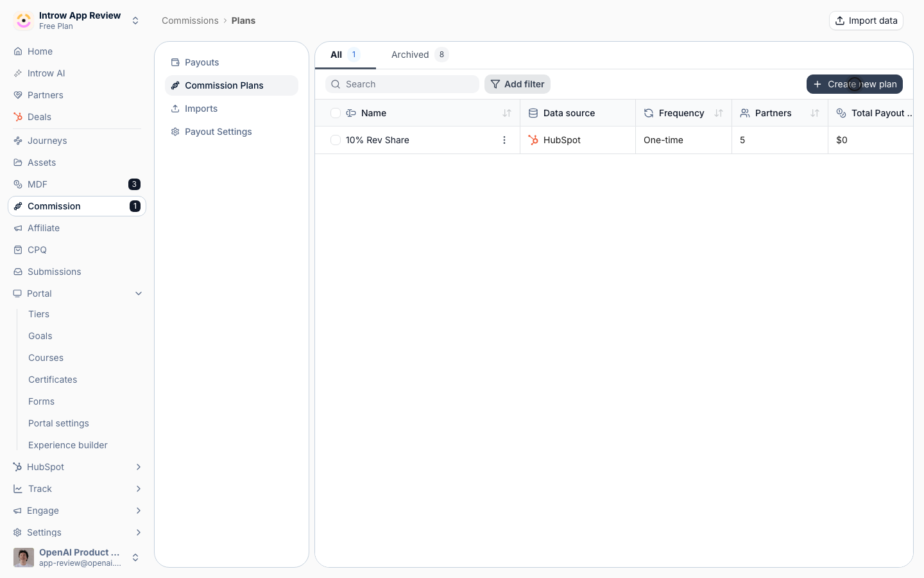This screenshot has height=578, width=924.
Task: Click the Payout Settings gear icon
Action: (x=175, y=132)
